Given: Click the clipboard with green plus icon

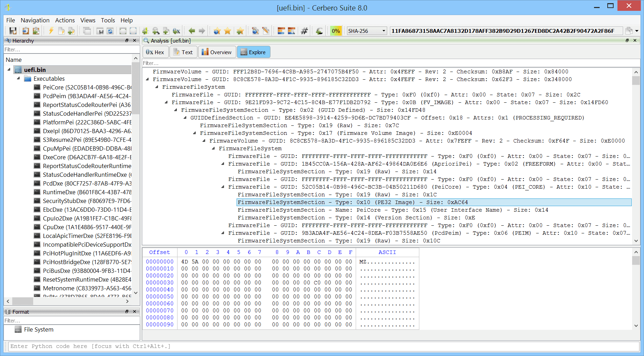Looking at the screenshot, I should click(x=36, y=31).
